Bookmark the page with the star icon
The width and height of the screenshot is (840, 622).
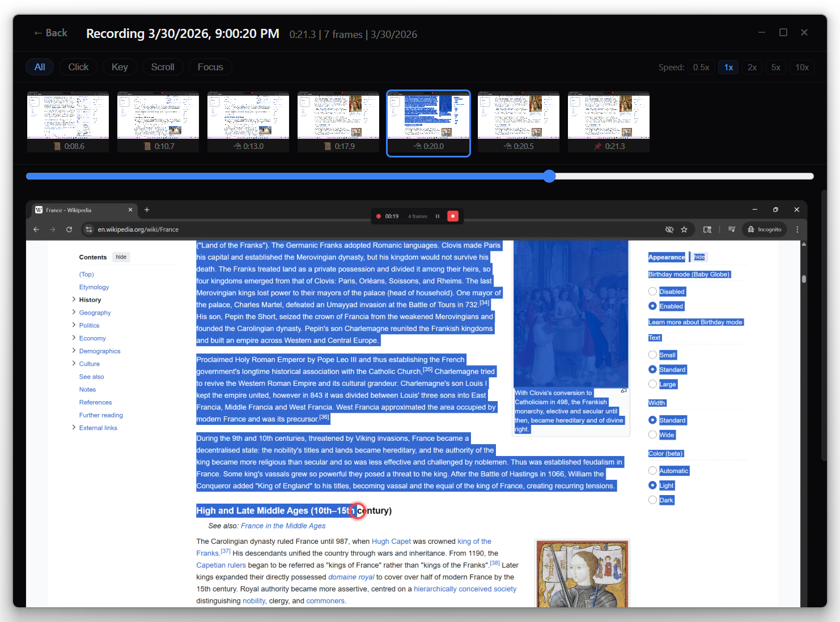684,229
